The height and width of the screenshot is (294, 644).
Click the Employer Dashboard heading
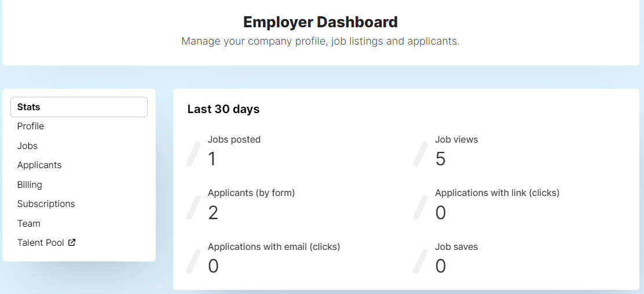320,22
